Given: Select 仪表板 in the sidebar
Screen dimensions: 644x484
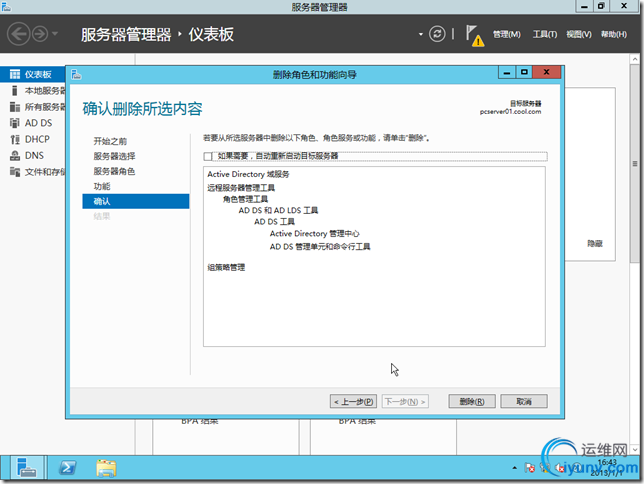Looking at the screenshot, I should click(32, 74).
